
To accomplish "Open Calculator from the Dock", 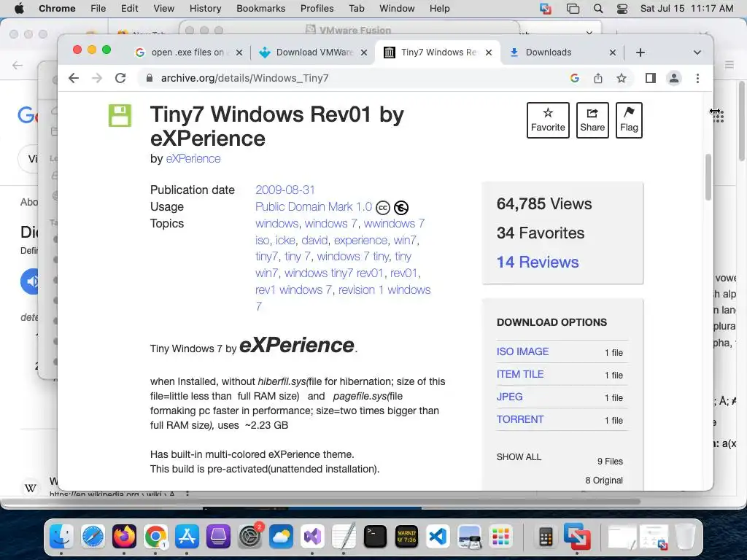I will 546,537.
